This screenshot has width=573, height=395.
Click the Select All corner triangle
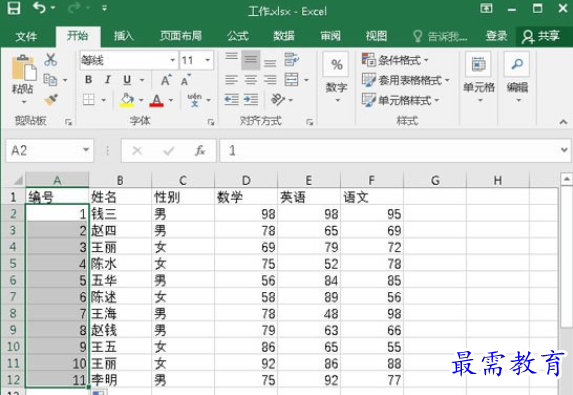(18, 180)
